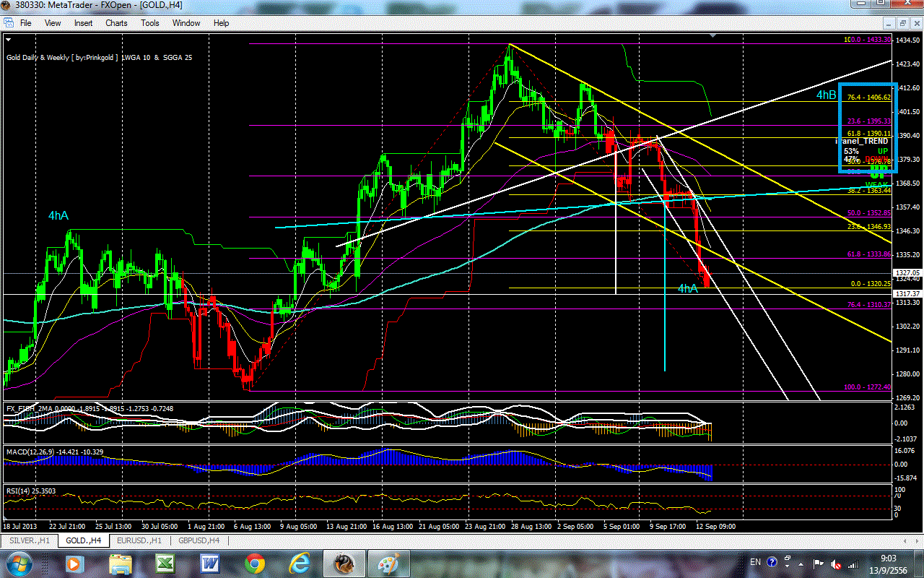Open Google Chrome from the taskbar
This screenshot has height=578, width=924.
pos(254,563)
